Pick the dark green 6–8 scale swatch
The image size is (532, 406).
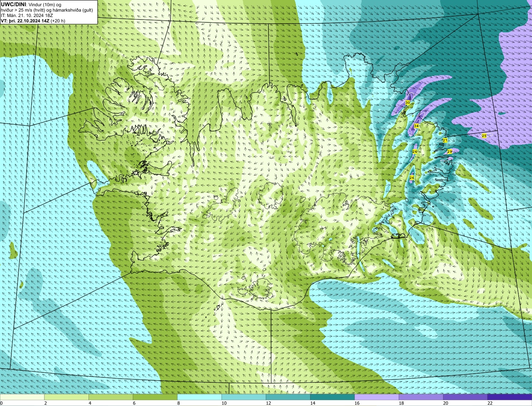click(155, 397)
